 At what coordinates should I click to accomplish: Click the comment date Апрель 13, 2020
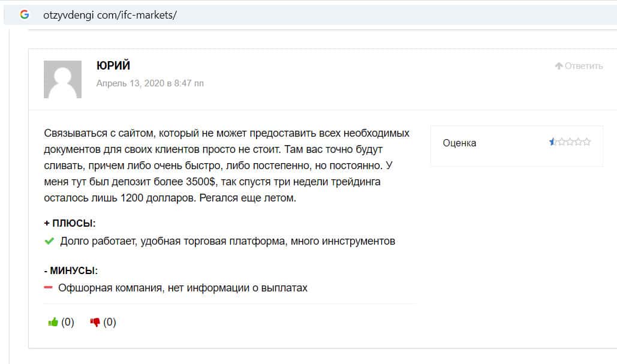click(x=150, y=83)
